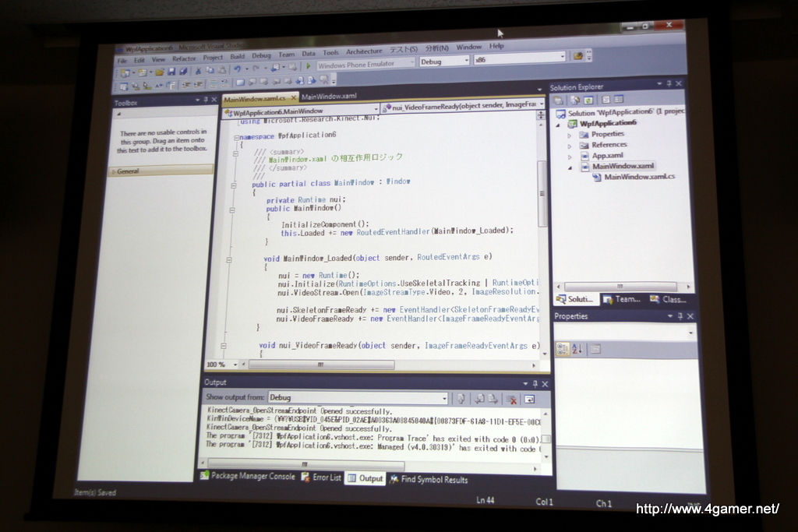
Task: Open the Package Manager Console tab
Action: [248, 475]
